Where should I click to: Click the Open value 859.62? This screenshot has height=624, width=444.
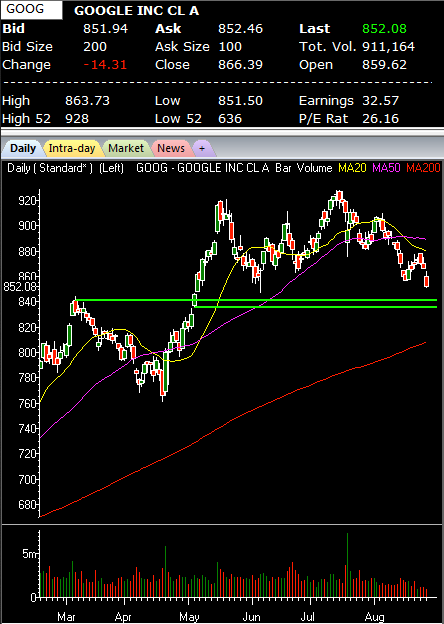point(384,64)
